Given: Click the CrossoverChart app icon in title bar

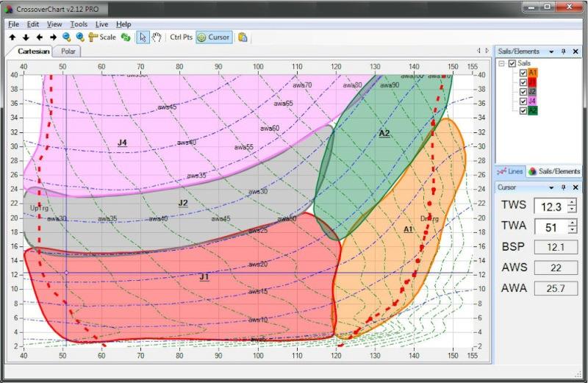Looking at the screenshot, I should (x=9, y=9).
